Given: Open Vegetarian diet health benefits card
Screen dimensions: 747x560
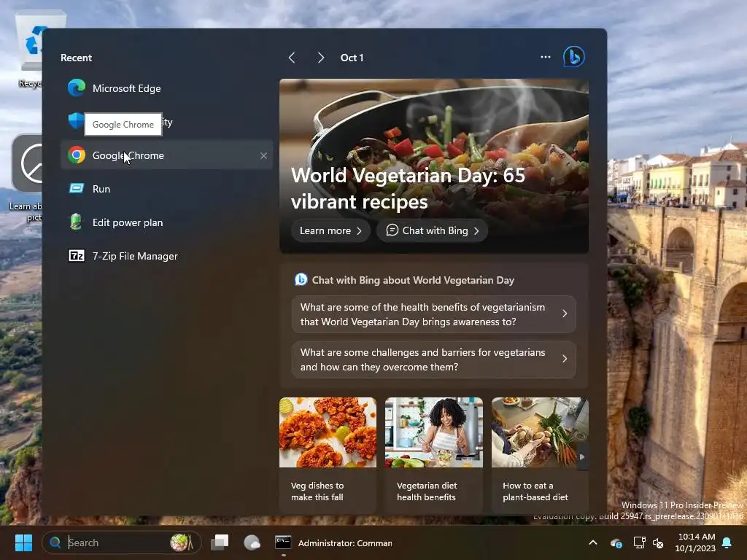Looking at the screenshot, I should tap(433, 455).
